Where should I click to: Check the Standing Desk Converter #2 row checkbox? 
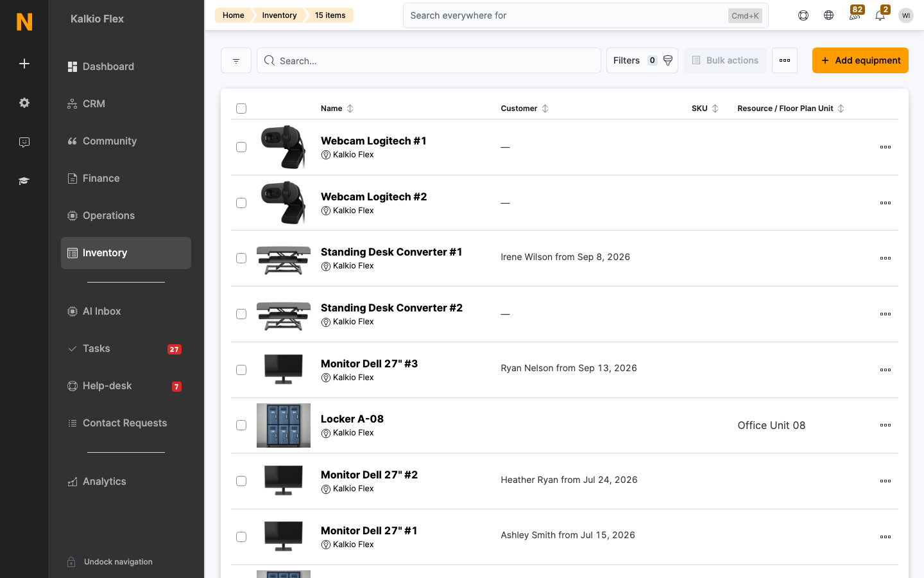point(241,314)
